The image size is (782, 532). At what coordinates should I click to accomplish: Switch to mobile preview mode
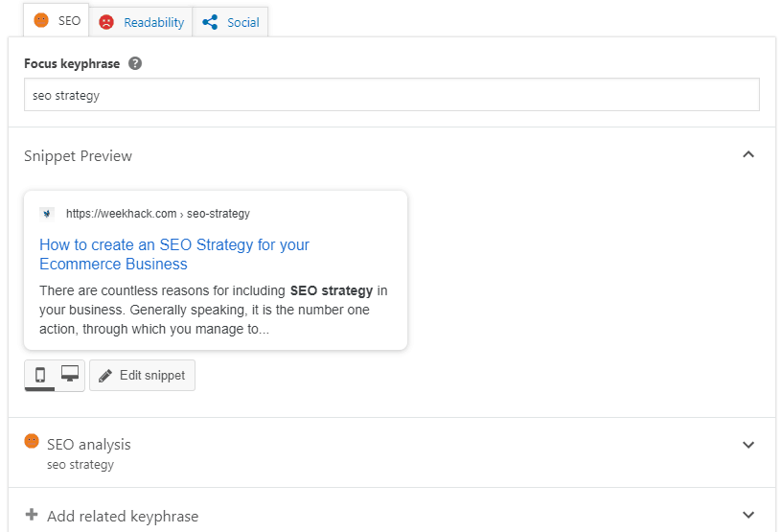pos(40,375)
